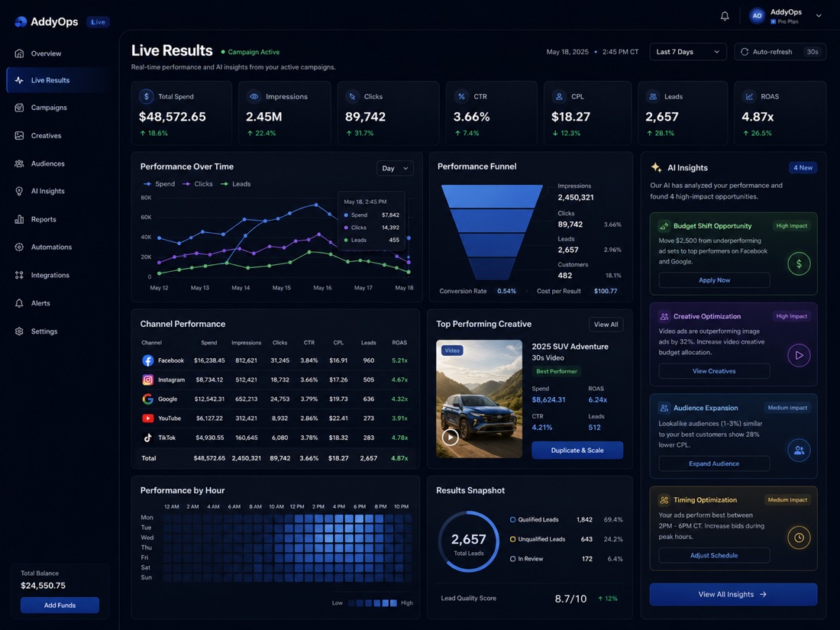Screen dimensions: 840x630
Task: Click the chart icon on ROAS card
Action: click(x=749, y=96)
